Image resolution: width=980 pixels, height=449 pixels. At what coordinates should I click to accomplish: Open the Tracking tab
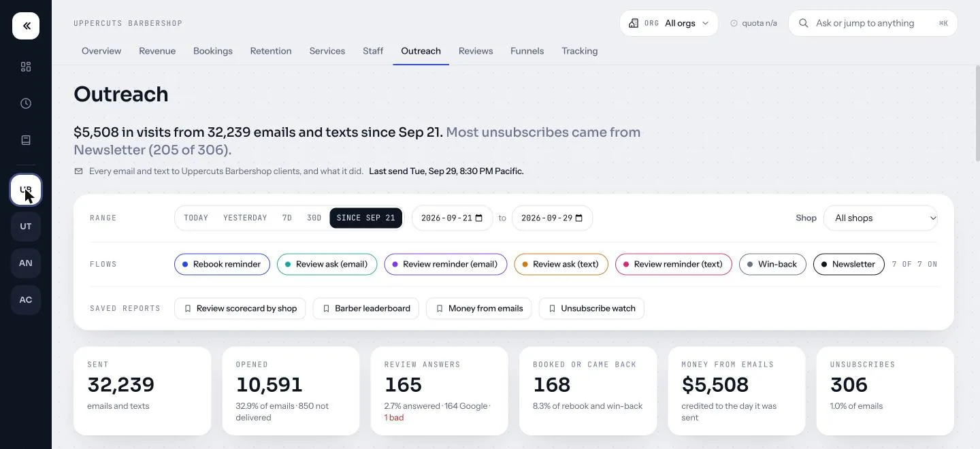(x=580, y=51)
